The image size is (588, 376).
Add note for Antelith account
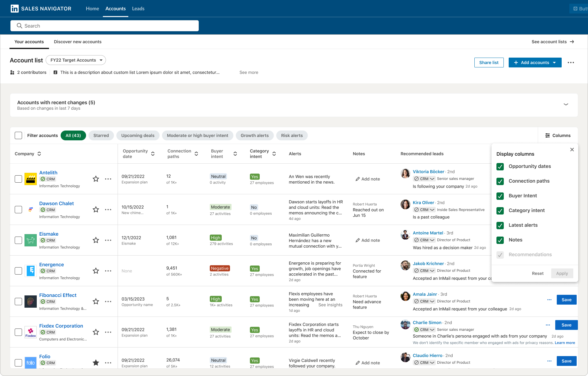[367, 179]
